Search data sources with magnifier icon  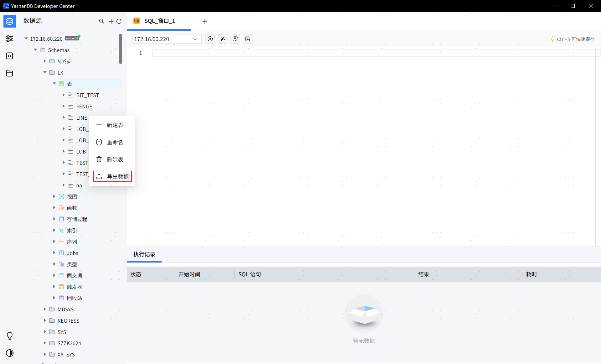101,21
